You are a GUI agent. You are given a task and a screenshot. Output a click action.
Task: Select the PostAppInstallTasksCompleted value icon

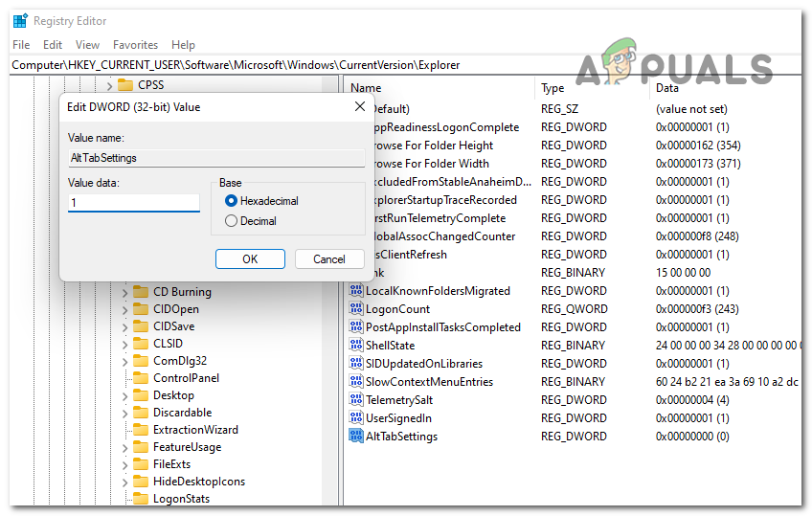[356, 326]
